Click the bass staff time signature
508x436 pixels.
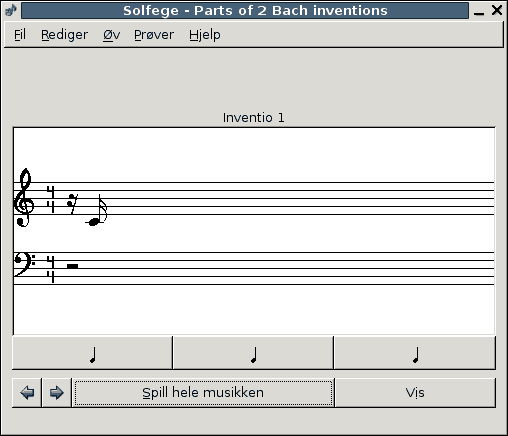click(51, 269)
